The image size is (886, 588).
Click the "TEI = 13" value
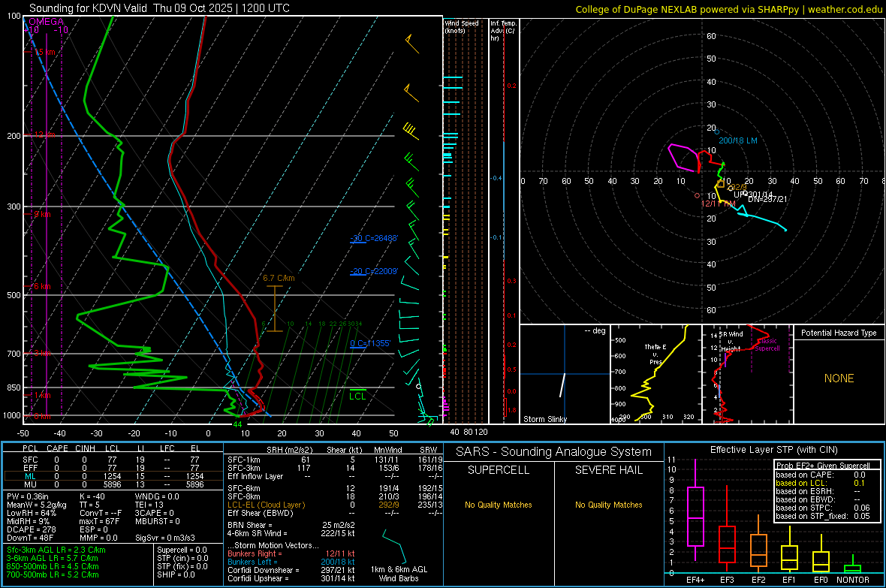149,505
